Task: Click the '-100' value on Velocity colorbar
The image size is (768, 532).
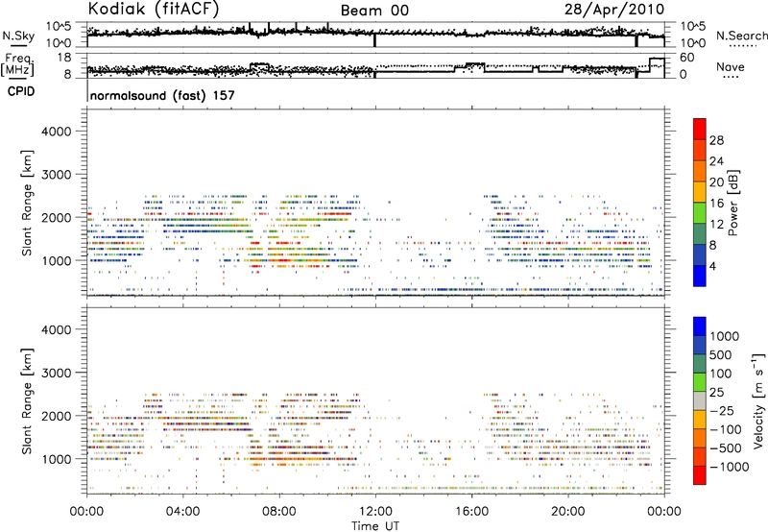Action: click(x=726, y=429)
